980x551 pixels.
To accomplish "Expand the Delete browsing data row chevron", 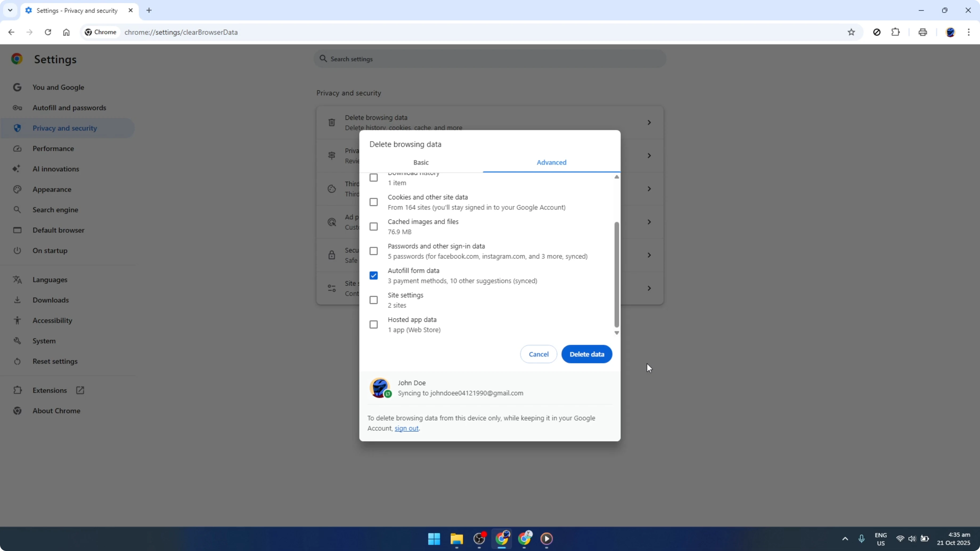I will 649,122.
